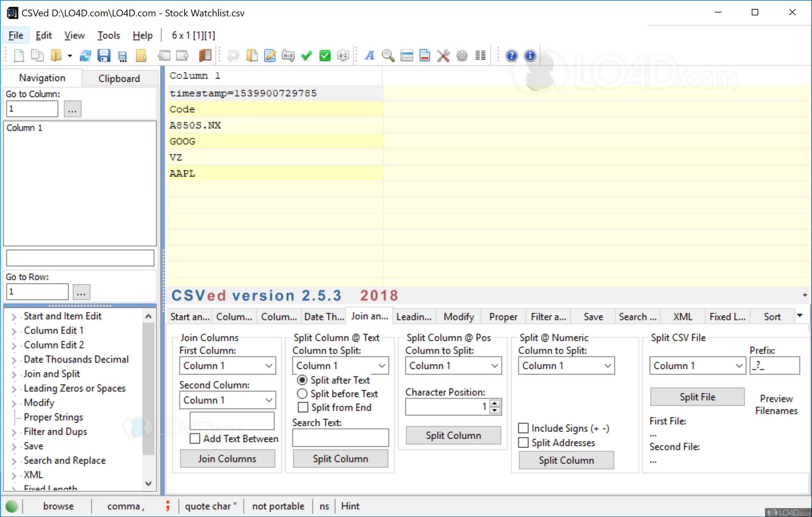812x517 pixels.
Task: Open the edit cell tool
Action: point(269,56)
